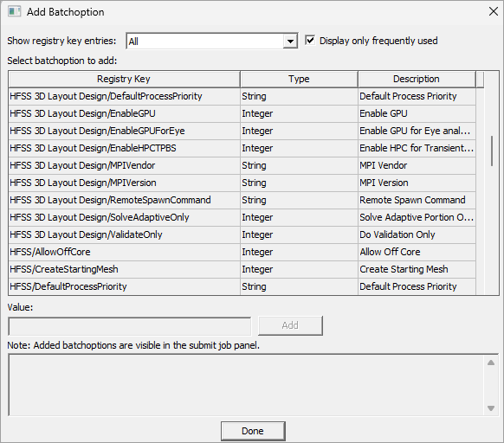Click Solve Adaptive Portion O... description cell
This screenshot has height=443, width=504.
pos(417,217)
